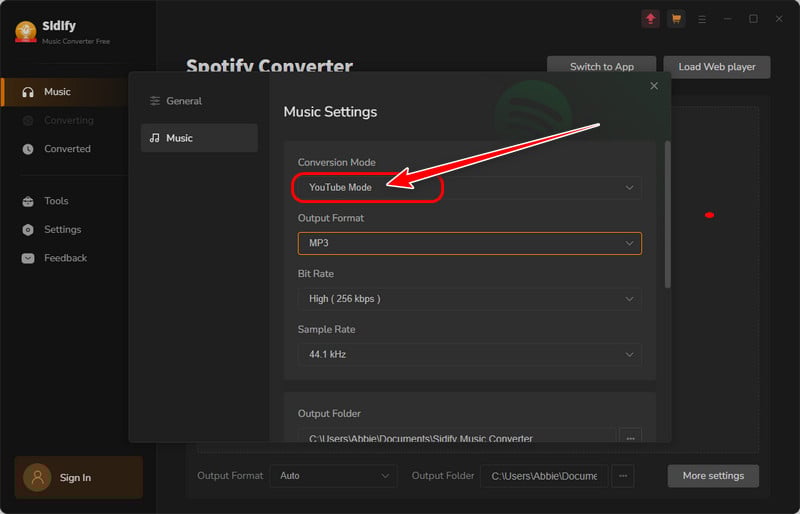Click the clock Converted icon
800x514 pixels.
point(28,149)
